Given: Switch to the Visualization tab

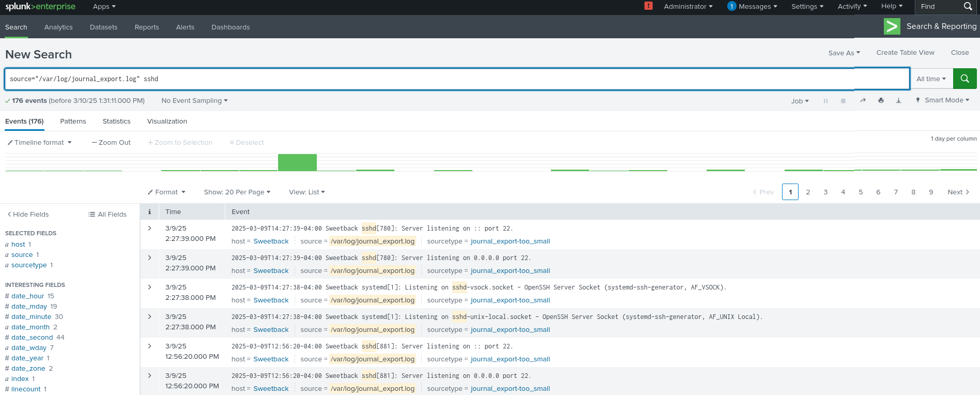Looking at the screenshot, I should (167, 121).
